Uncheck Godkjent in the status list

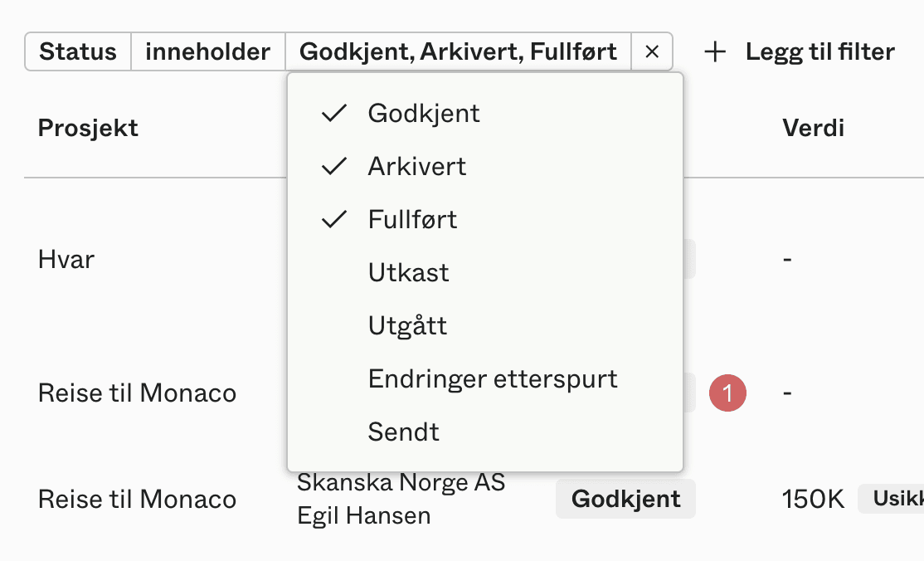pos(423,113)
